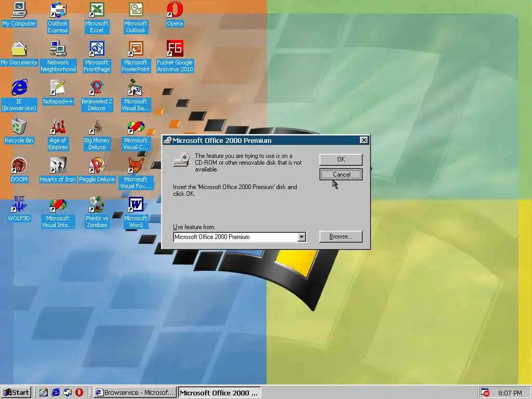The height and width of the screenshot is (399, 532).
Task: Launch Opera from the quick launch bar
Action: 79,393
